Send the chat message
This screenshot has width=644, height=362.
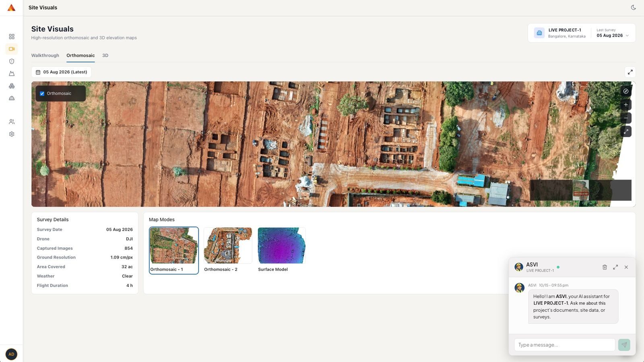pyautogui.click(x=624, y=345)
